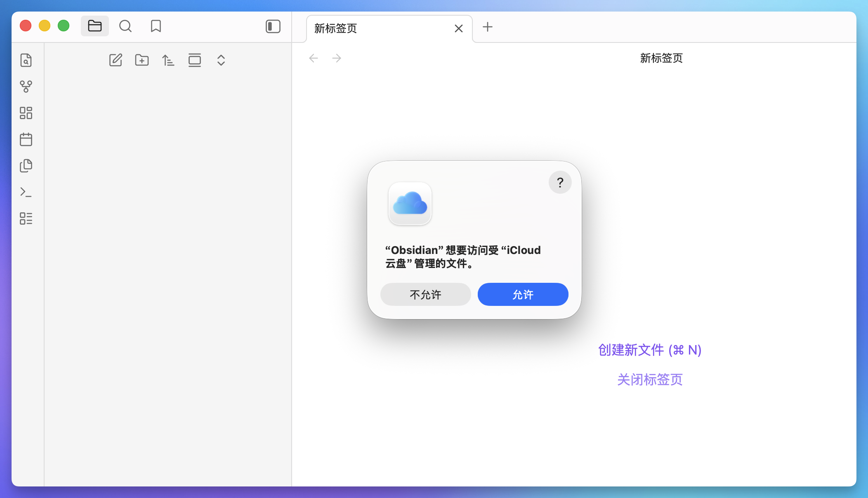Click the 不允许 button

click(426, 294)
